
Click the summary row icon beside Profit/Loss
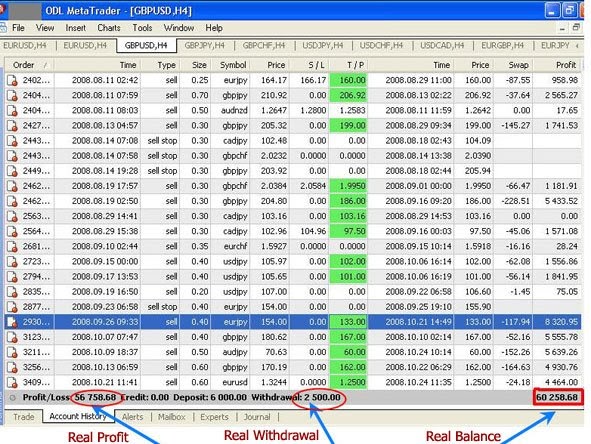[x=12, y=397]
